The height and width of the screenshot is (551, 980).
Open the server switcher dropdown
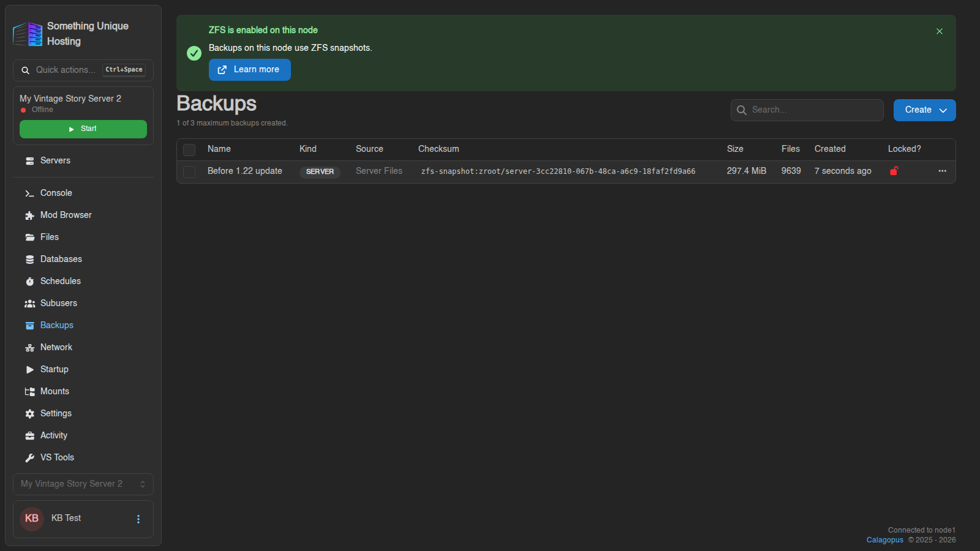[83, 484]
